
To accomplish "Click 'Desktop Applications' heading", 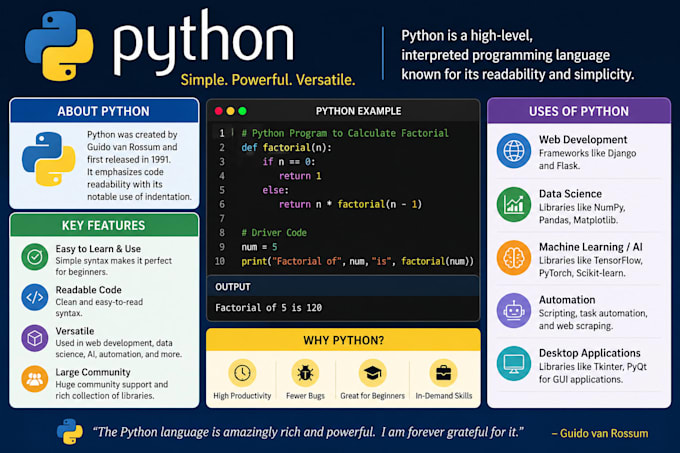I will coord(590,353).
